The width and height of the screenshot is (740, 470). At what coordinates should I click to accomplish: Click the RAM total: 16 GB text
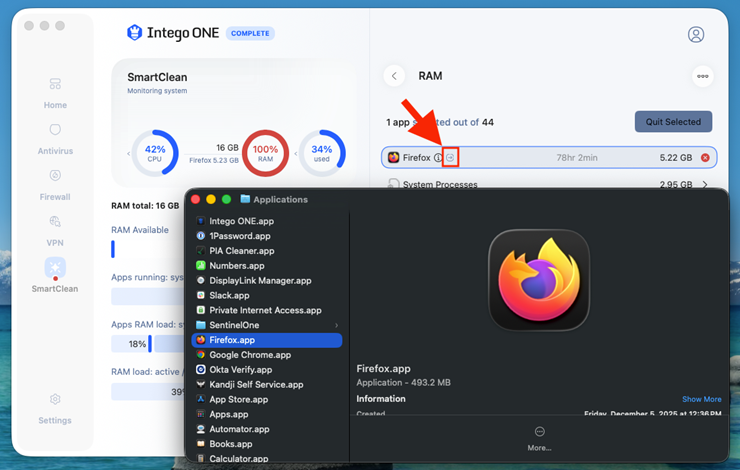(x=145, y=206)
